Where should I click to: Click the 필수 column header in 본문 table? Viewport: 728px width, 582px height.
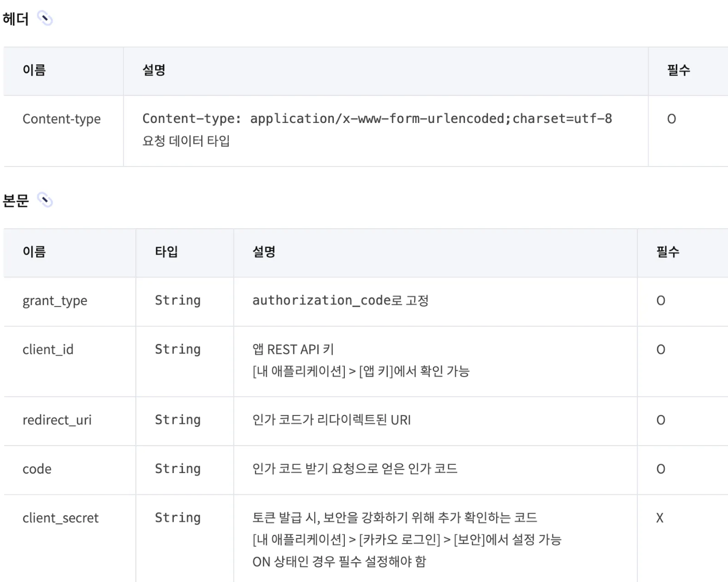pos(668,252)
